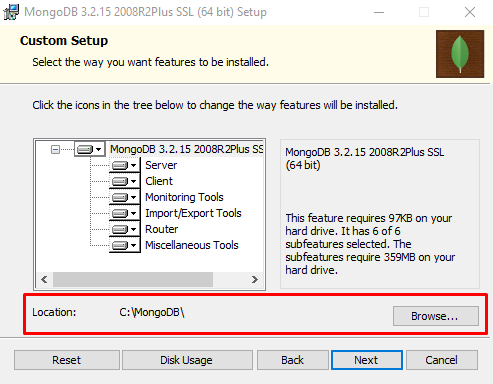The width and height of the screenshot is (493, 384).
Task: Click feature tree horizontal scrollbar right arrow
Action: 255,279
